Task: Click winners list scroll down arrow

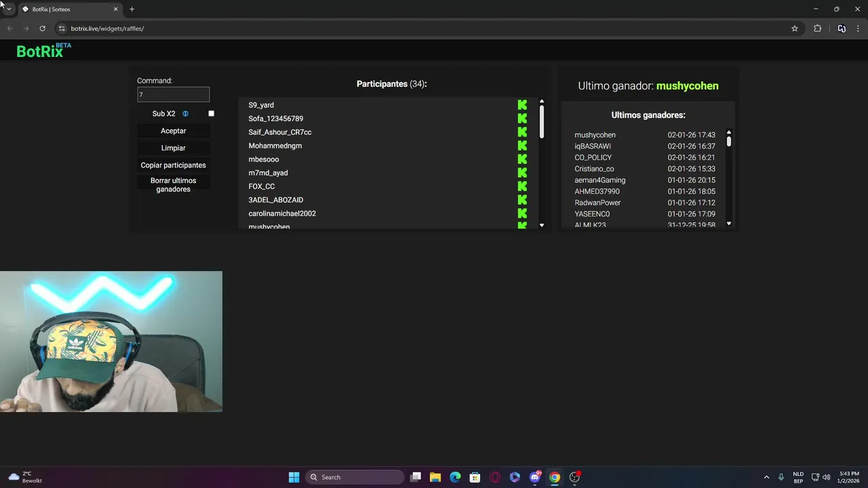Action: (729, 224)
